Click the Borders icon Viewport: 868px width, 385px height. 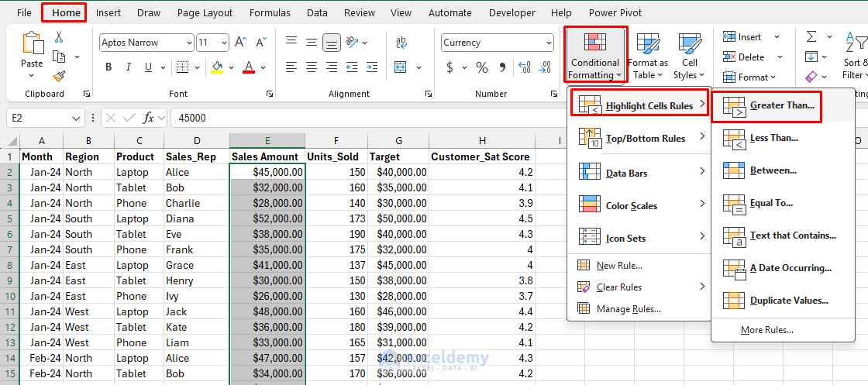pos(183,67)
